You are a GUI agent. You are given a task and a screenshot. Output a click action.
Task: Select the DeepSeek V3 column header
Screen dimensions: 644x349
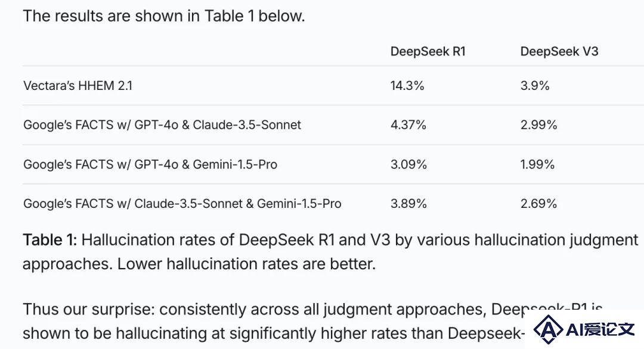559,51
